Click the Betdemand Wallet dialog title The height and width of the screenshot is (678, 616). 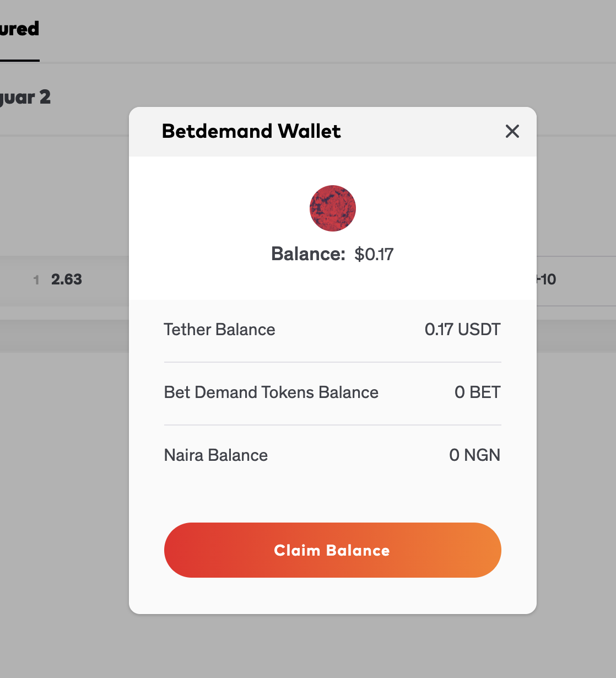[251, 131]
